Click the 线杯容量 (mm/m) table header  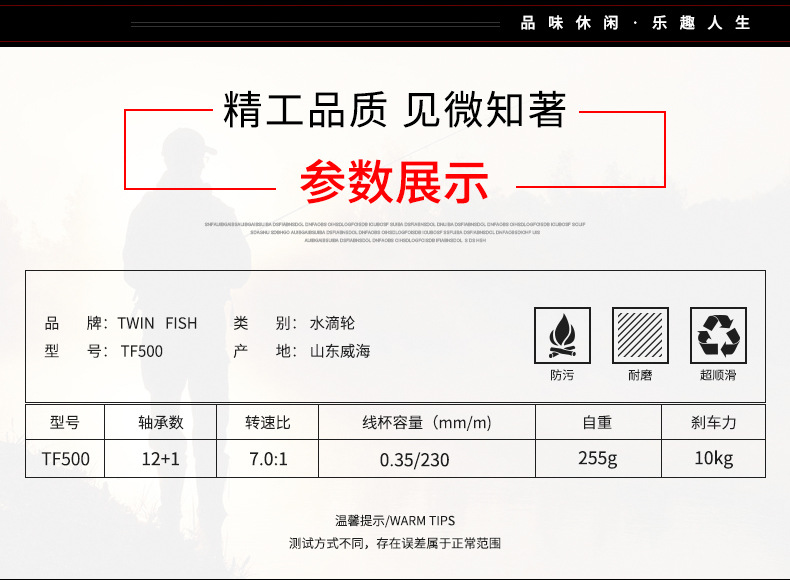point(427,422)
